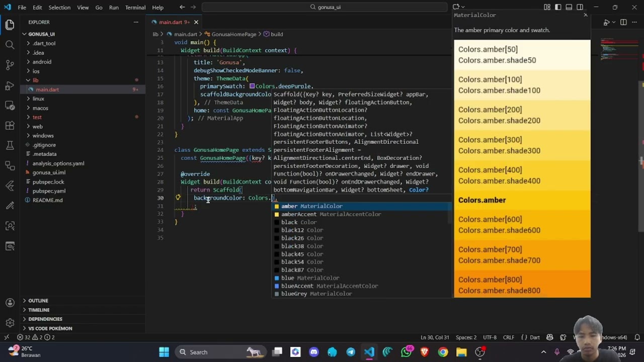This screenshot has width=644, height=362.
Task: Open the View menu
Action: pyautogui.click(x=83, y=7)
